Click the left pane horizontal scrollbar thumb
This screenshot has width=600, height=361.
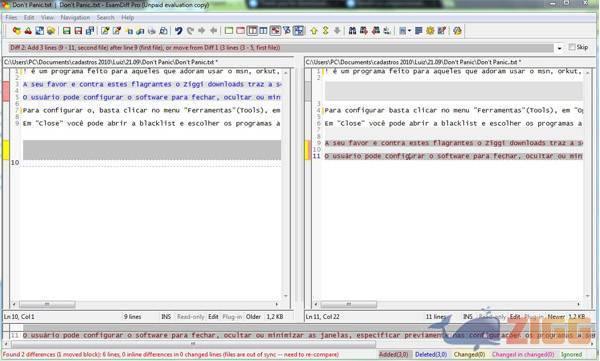[x=47, y=304]
